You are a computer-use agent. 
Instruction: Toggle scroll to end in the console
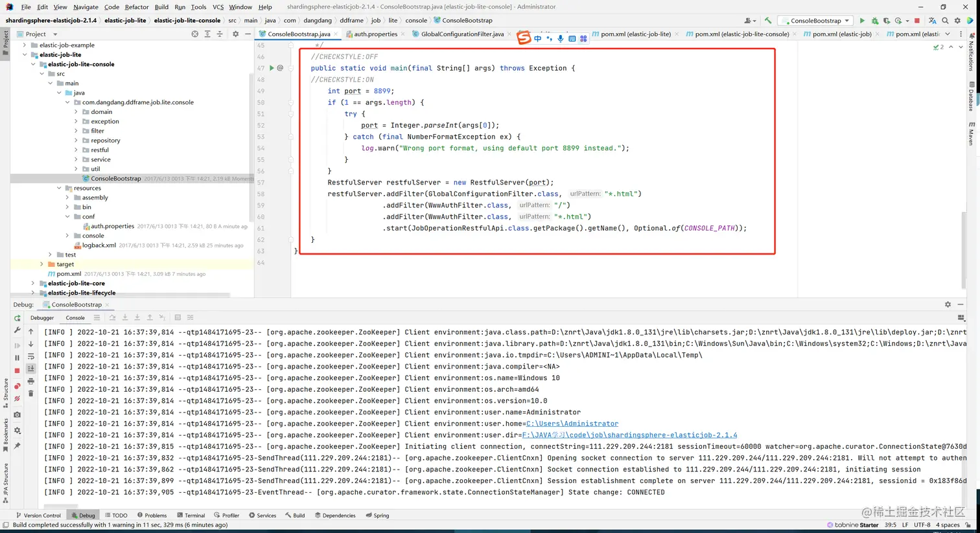click(30, 369)
